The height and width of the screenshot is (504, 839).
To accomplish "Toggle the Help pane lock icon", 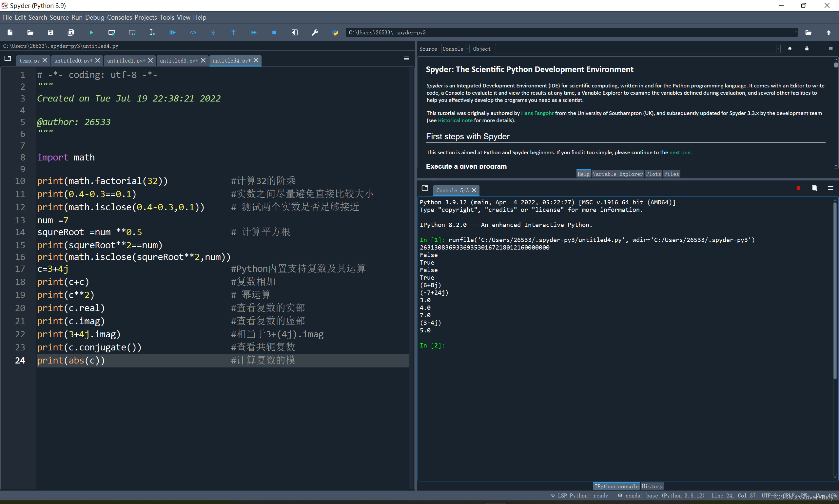I will 807,48.
